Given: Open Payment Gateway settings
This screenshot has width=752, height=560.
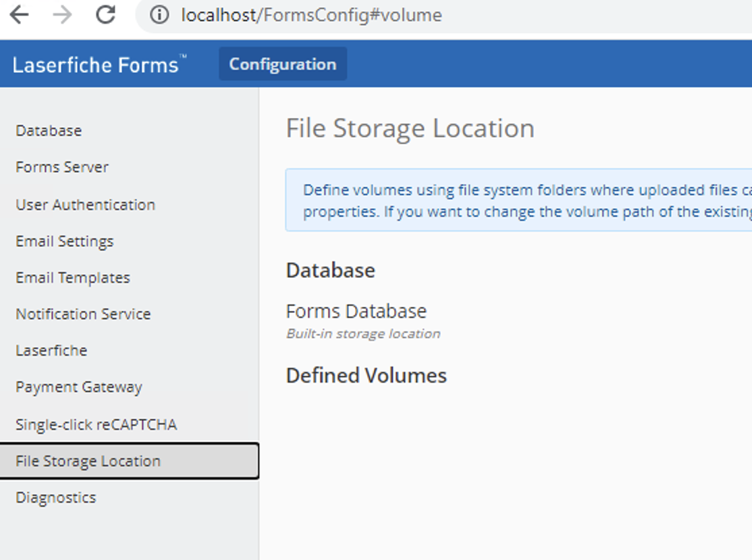Looking at the screenshot, I should click(79, 387).
